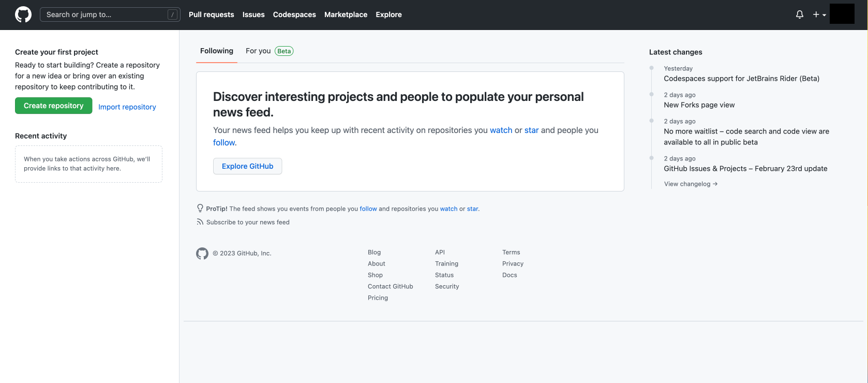Click the footer GitHub logo icon
This screenshot has height=383, width=868.
point(202,253)
